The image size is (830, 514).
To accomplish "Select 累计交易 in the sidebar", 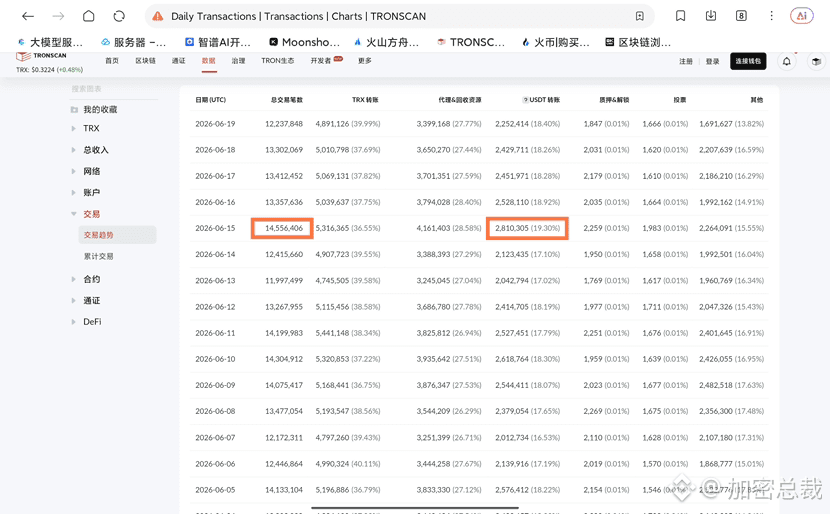I will pos(98,256).
